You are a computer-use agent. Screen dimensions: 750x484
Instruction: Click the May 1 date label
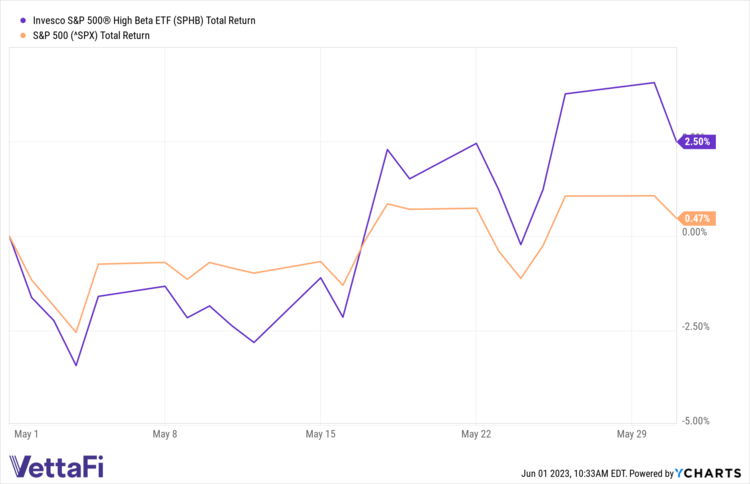pyautogui.click(x=26, y=435)
